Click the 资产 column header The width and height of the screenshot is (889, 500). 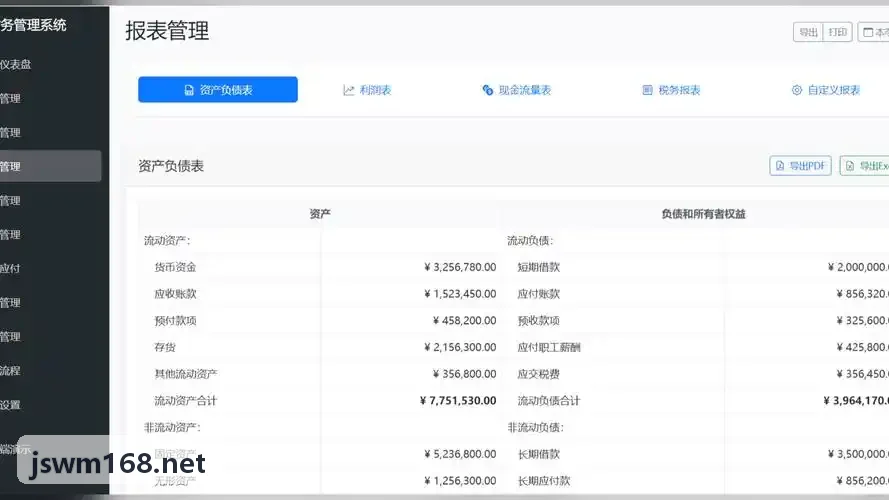(x=320, y=214)
